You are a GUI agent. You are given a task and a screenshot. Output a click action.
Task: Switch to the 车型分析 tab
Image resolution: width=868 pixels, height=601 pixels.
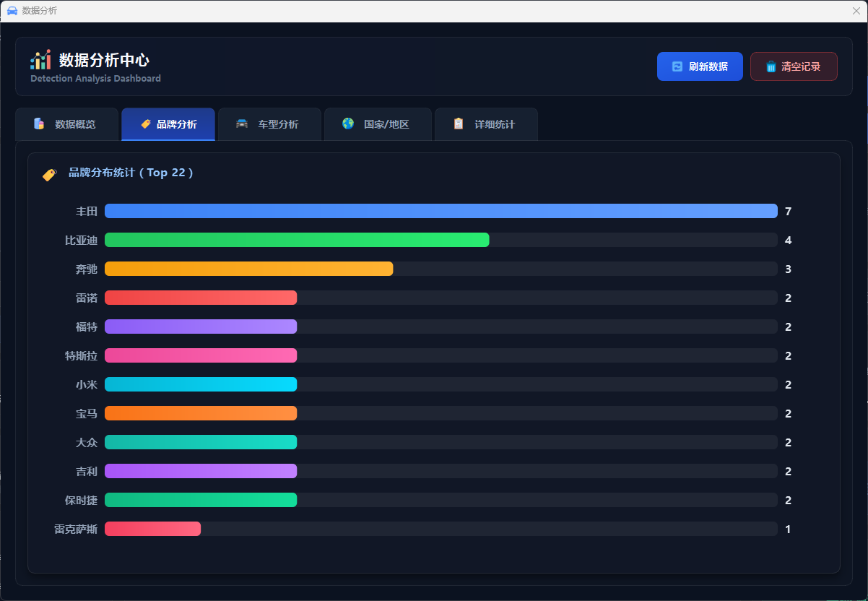[x=269, y=124]
